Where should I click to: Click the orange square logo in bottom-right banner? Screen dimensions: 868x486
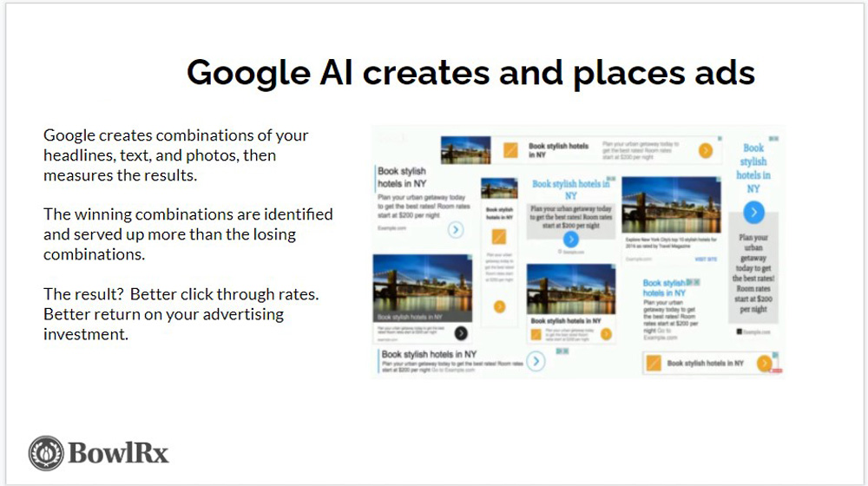tap(654, 363)
